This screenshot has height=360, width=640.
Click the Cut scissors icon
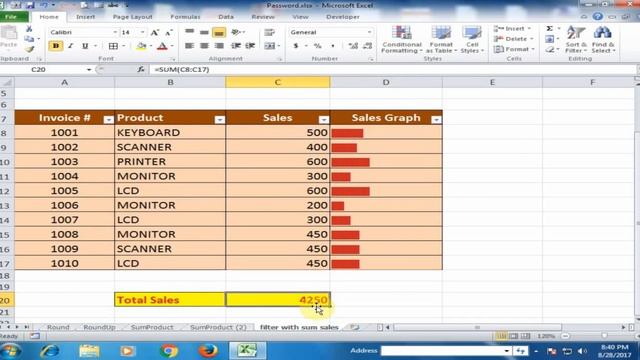click(x=29, y=29)
